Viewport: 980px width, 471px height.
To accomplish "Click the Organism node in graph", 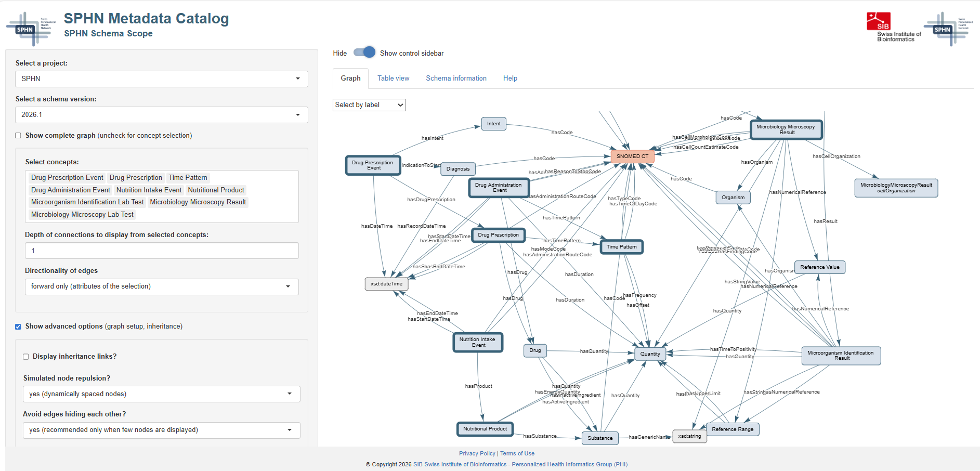I will 733,198.
